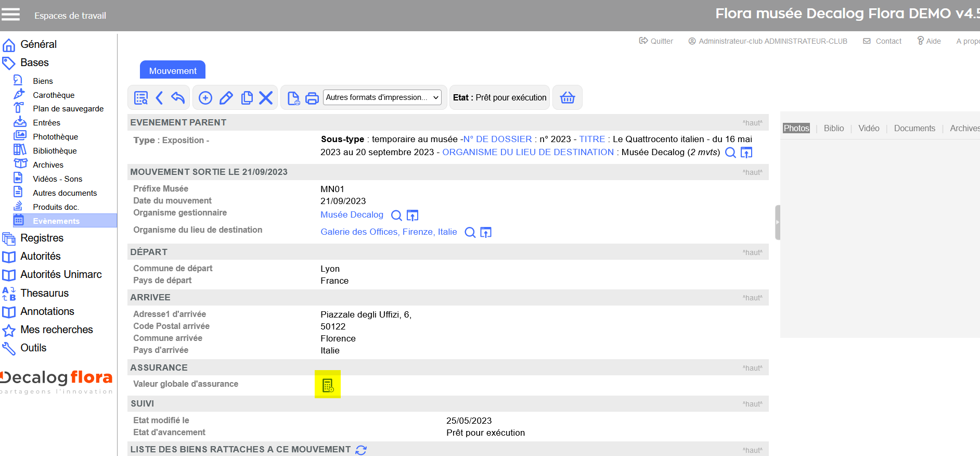
Task: Open Plan de sauvegarde
Action: 68,109
